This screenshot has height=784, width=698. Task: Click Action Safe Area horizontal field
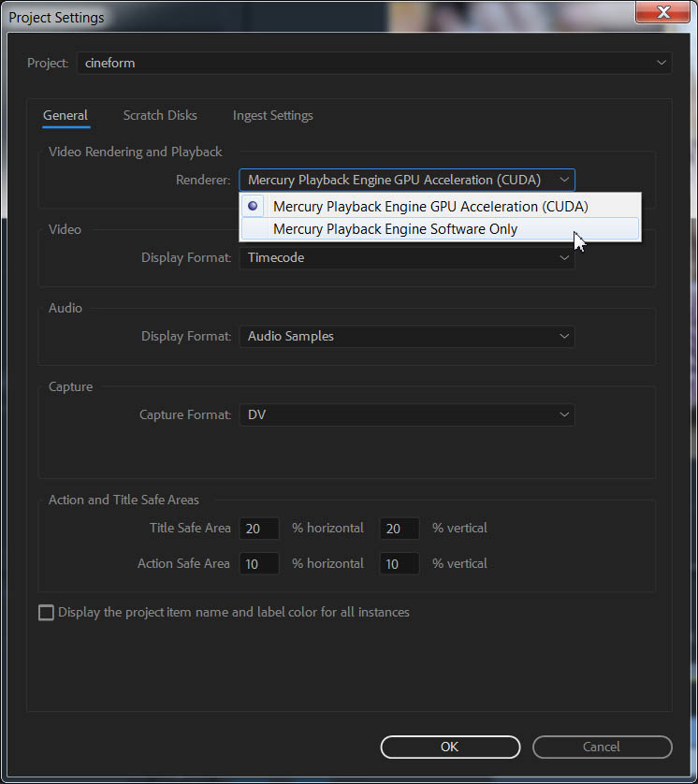coord(259,564)
